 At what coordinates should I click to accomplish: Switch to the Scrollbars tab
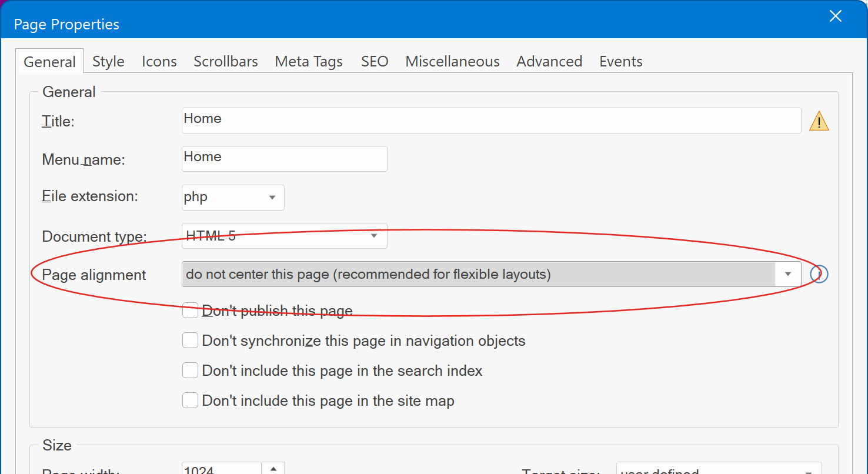(x=226, y=62)
